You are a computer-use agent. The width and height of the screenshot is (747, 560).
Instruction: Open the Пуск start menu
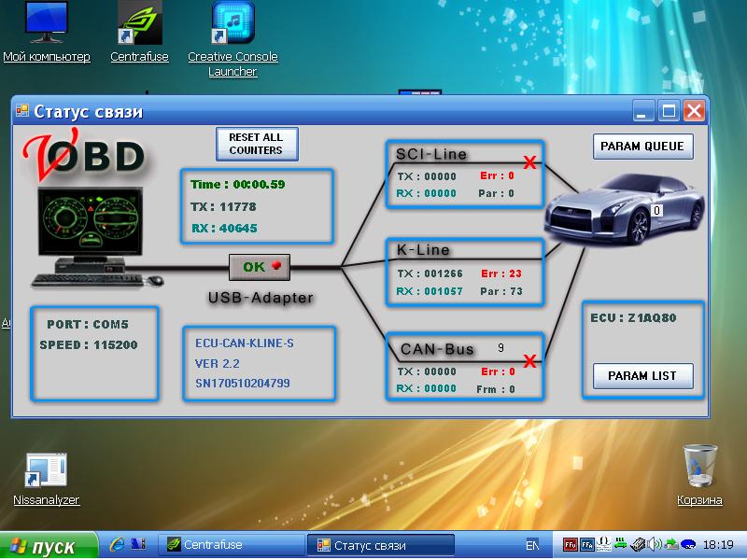coord(49,545)
